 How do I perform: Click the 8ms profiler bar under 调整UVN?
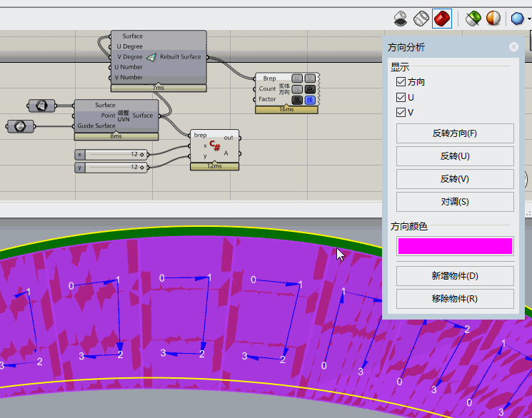[x=116, y=136]
